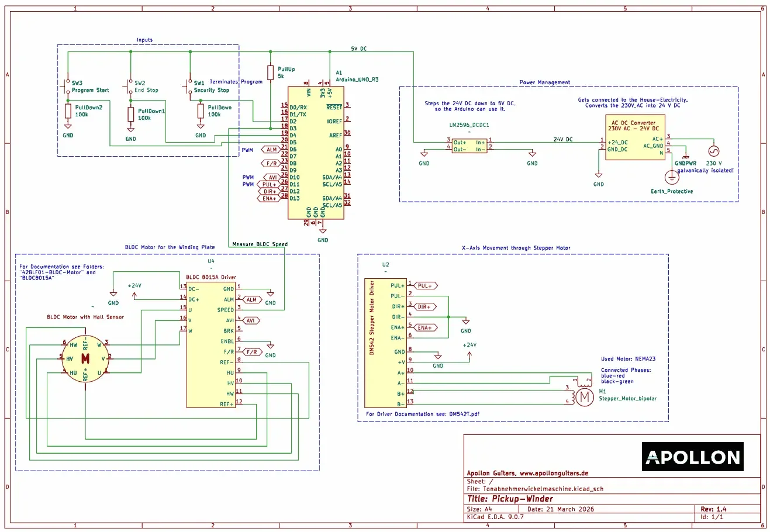Screen dimensions: 770x532
Task: Click 'BLDC Motor for the Winding Plate' heading
Action: (170, 247)
